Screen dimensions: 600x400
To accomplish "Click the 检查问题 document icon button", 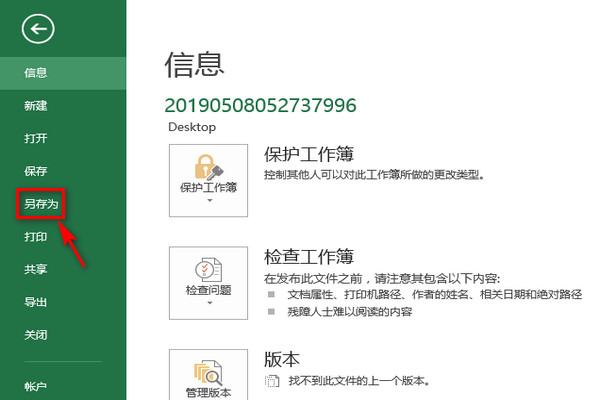I will click(209, 283).
